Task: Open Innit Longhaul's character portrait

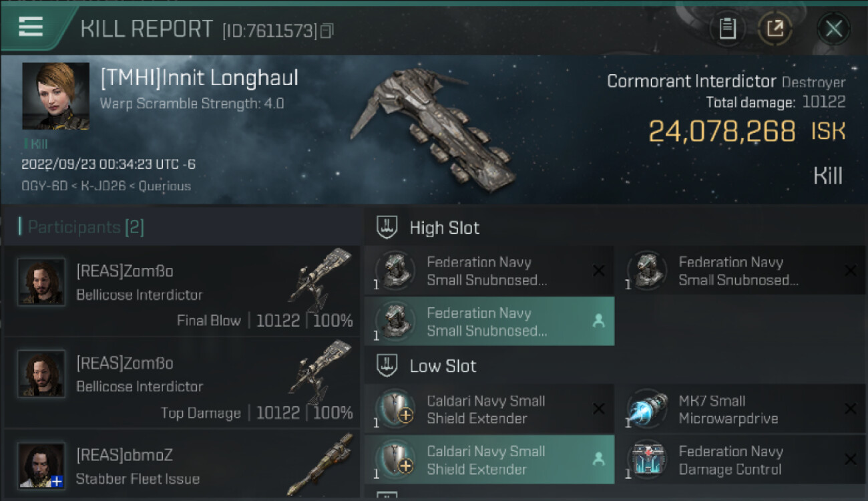Action: [x=55, y=96]
